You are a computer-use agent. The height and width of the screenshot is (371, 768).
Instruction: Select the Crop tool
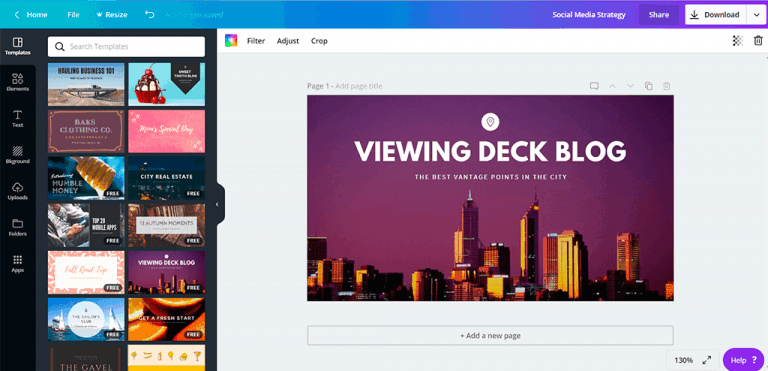coord(319,41)
